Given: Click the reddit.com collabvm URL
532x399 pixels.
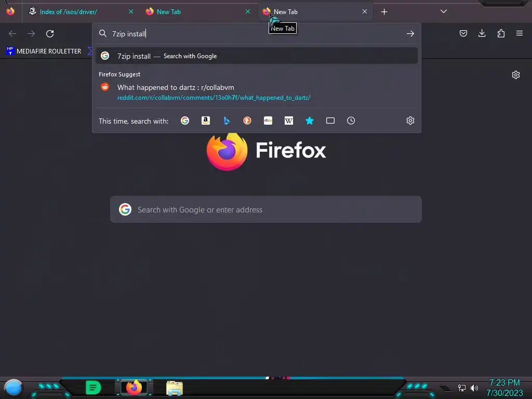Looking at the screenshot, I should (x=214, y=98).
